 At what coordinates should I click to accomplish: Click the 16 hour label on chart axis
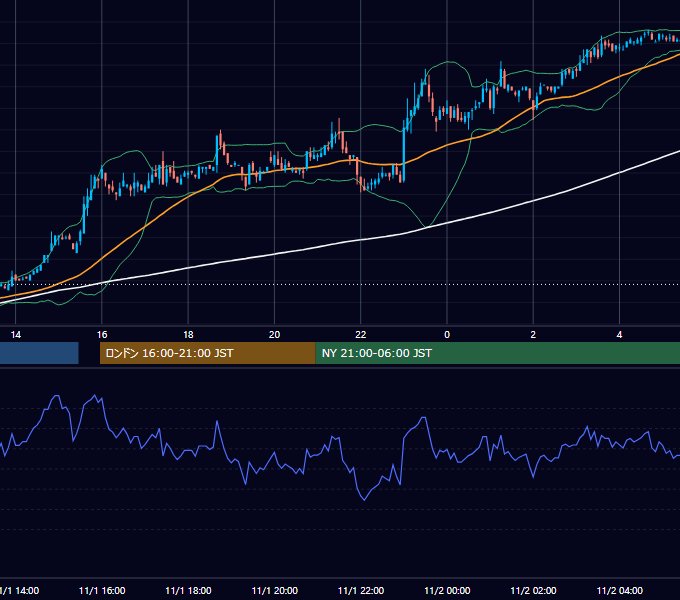pyautogui.click(x=102, y=335)
